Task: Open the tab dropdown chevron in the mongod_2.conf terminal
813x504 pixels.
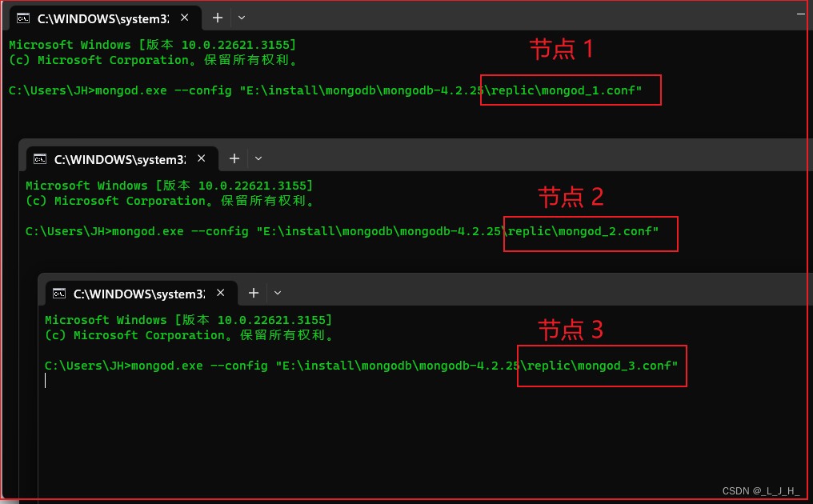Action: [258, 158]
